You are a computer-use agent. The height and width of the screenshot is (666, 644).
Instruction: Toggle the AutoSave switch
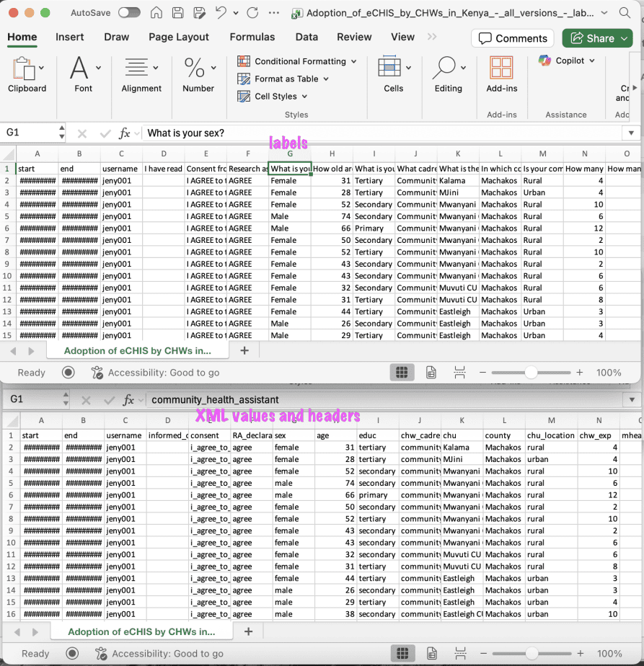(x=129, y=13)
